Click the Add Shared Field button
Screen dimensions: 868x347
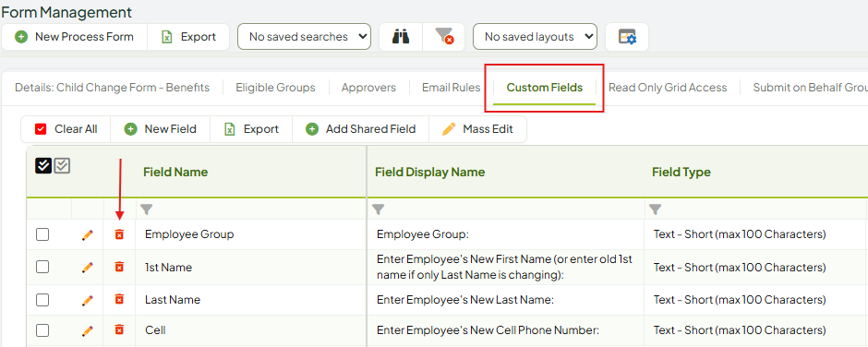click(x=360, y=129)
